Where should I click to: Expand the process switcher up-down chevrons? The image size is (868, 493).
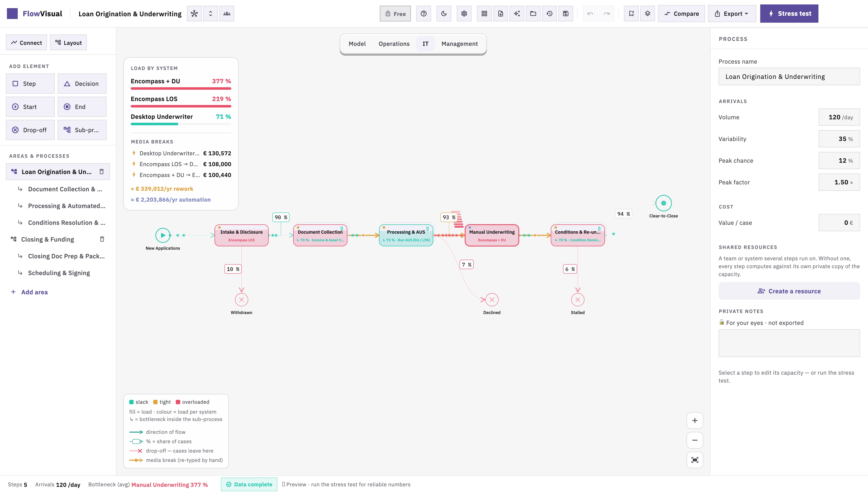210,14
